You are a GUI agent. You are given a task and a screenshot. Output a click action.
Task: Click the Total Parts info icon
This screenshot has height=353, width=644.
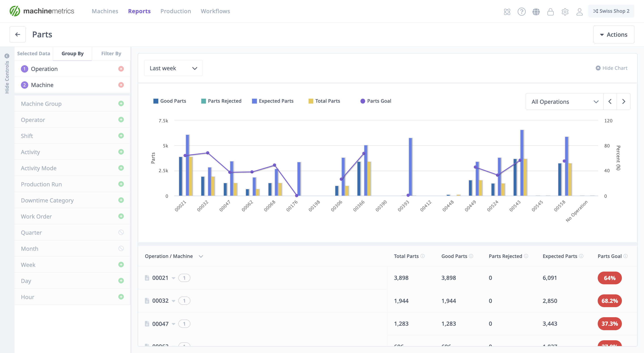[x=422, y=256]
